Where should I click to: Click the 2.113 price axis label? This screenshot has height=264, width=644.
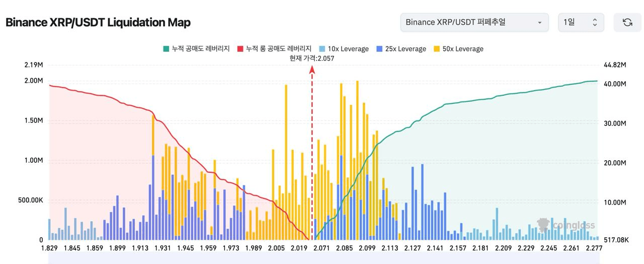click(390, 248)
